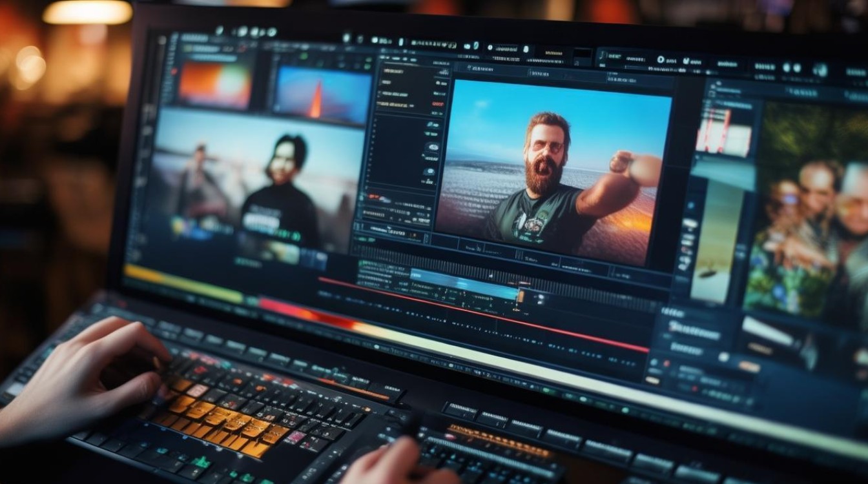Select the blue clip on the timeline
This screenshot has width=868, height=484.
pyautogui.click(x=464, y=285)
